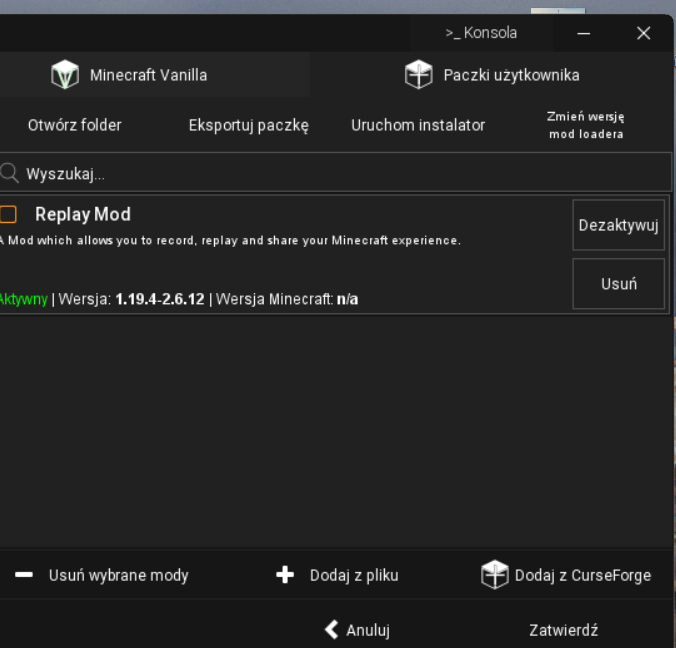Click the minus icon for removing mods

coord(25,575)
